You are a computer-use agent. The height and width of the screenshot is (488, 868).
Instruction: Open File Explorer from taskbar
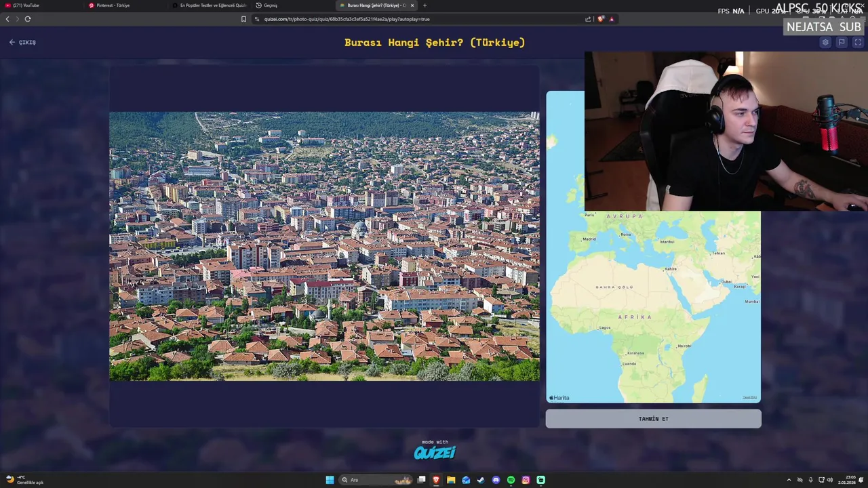[451, 480]
